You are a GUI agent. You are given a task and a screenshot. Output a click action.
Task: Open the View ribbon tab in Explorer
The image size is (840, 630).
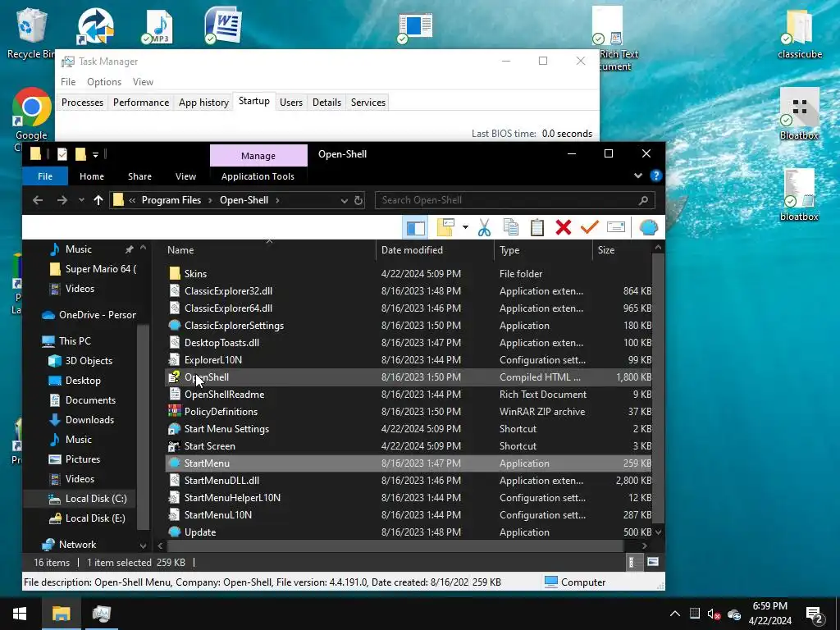[185, 176]
